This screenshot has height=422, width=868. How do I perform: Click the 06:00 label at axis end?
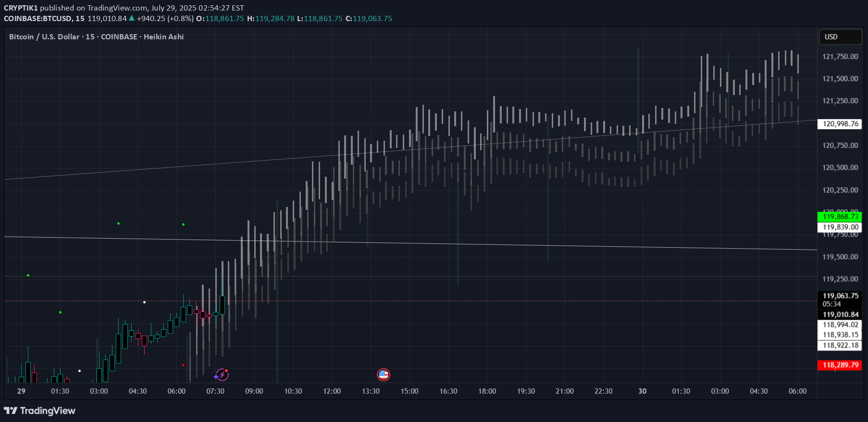797,391
